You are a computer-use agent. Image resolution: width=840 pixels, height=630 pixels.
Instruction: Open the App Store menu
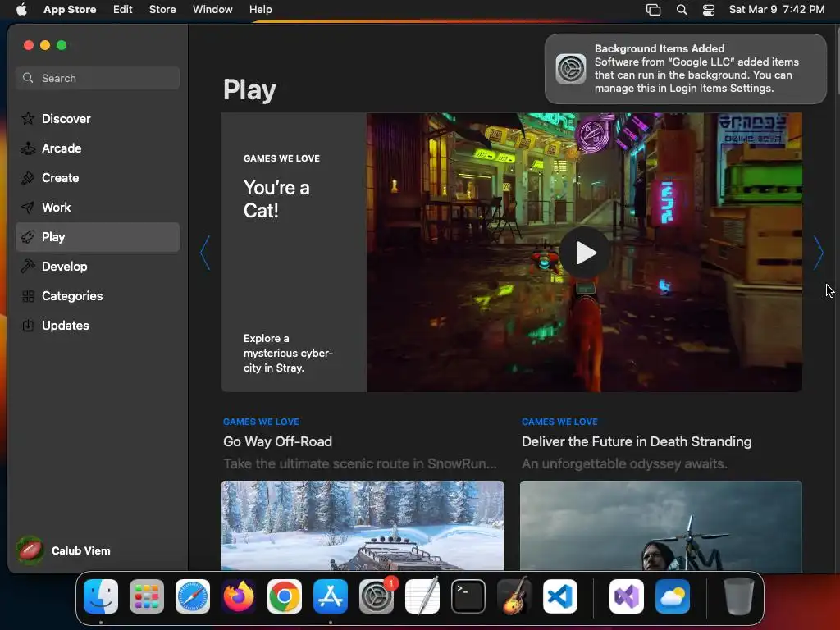[70, 9]
